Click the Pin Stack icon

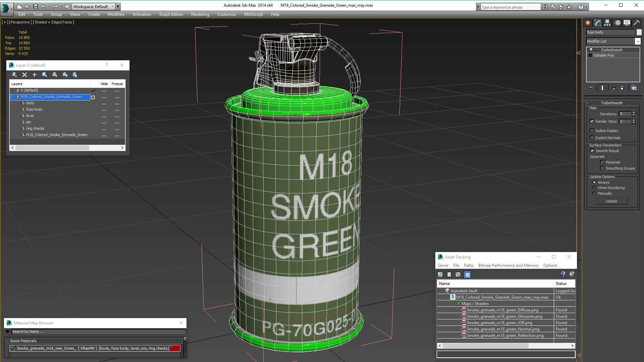(591, 88)
